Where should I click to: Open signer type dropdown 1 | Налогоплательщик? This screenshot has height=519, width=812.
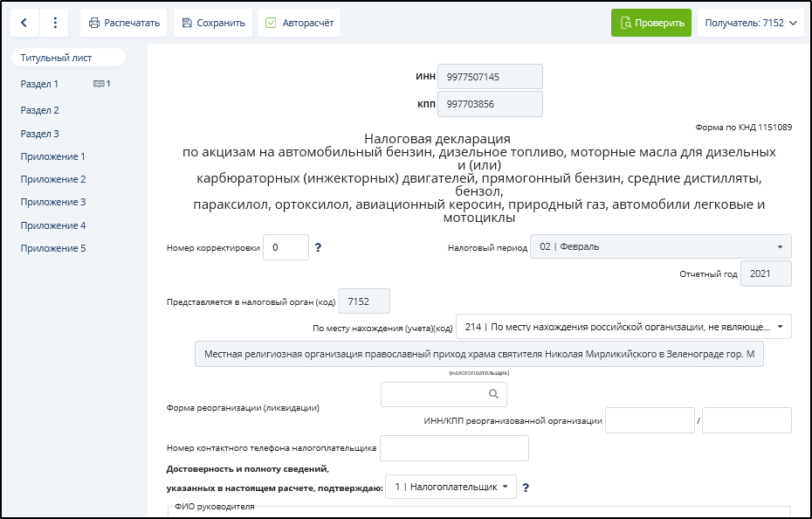[x=451, y=487]
